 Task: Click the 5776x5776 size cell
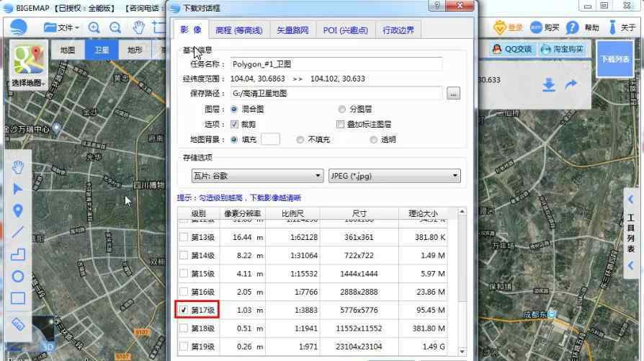pyautogui.click(x=359, y=310)
